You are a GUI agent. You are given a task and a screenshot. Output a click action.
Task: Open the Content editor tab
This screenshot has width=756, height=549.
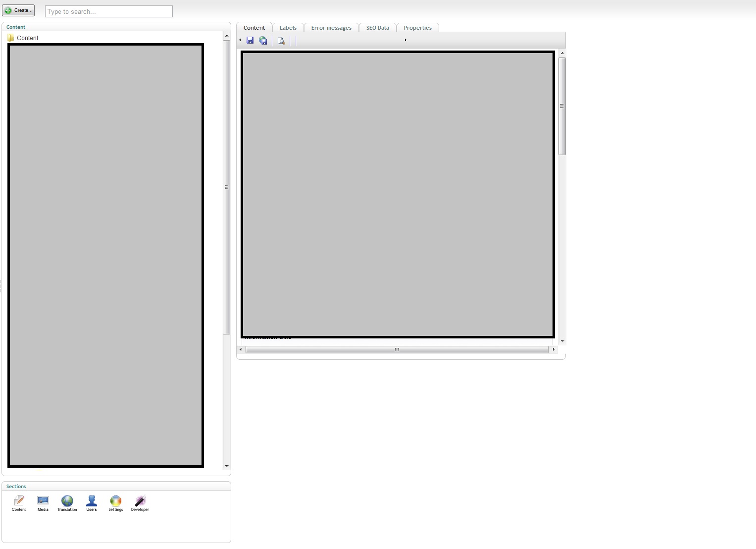coord(254,28)
